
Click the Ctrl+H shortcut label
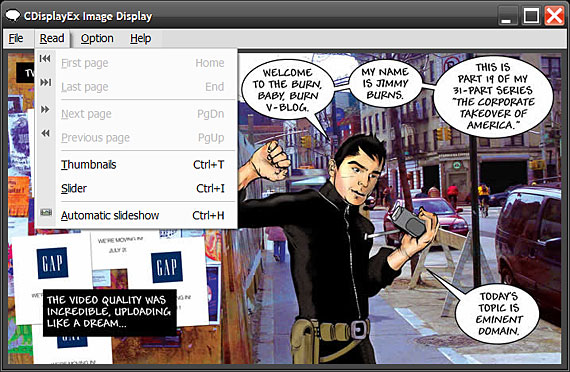pyautogui.click(x=208, y=215)
